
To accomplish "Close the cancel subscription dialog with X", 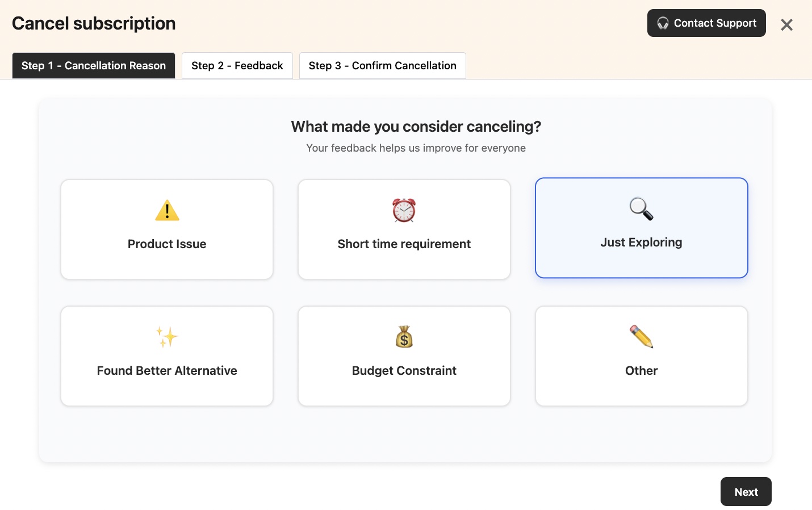I will pos(786,24).
